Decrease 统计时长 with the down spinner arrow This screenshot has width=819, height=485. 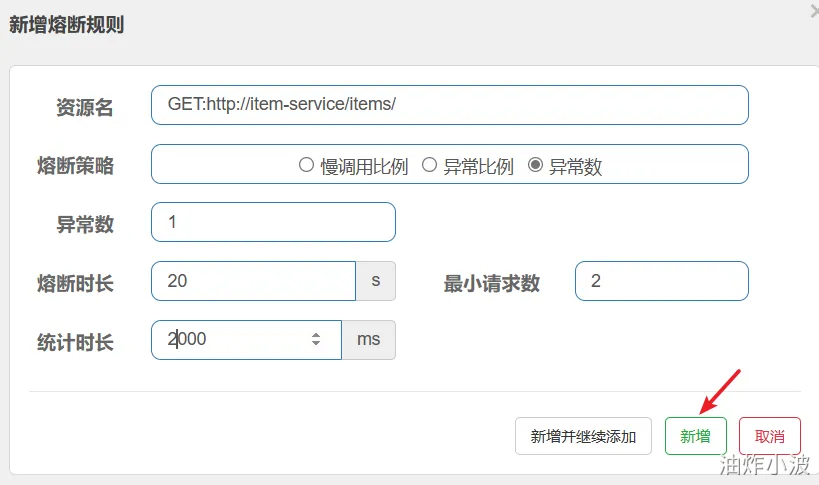pyautogui.click(x=316, y=345)
